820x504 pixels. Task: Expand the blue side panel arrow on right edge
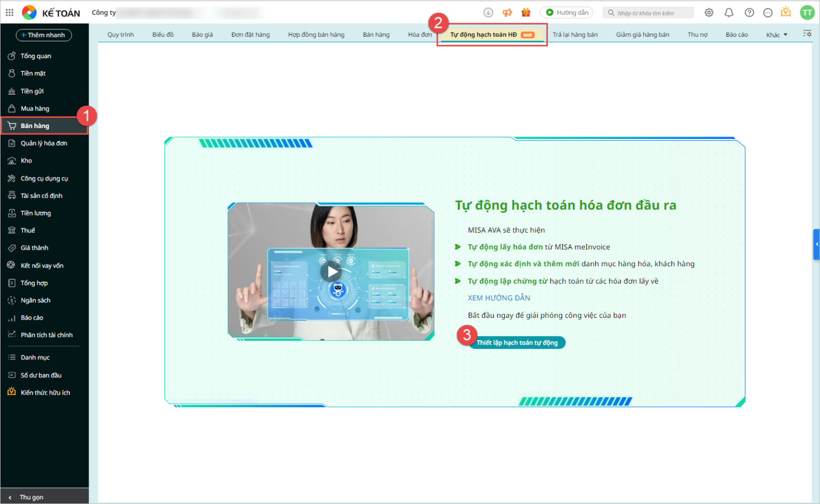[816, 244]
